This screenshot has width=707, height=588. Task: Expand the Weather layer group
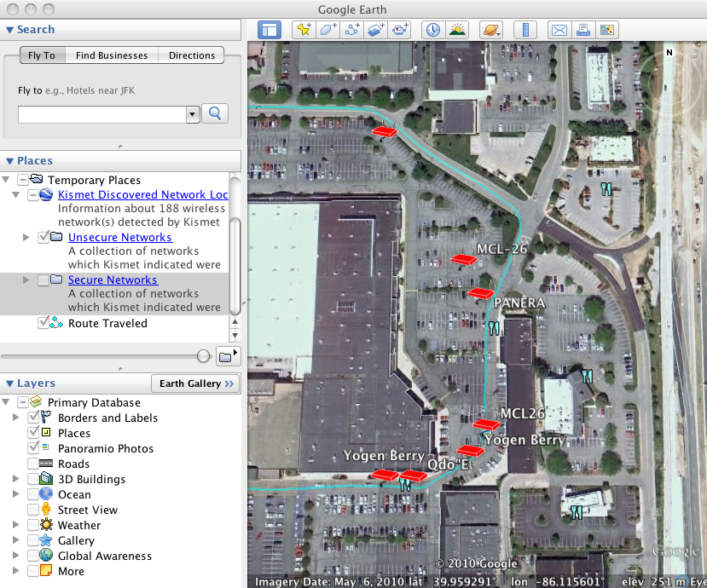pyautogui.click(x=16, y=524)
